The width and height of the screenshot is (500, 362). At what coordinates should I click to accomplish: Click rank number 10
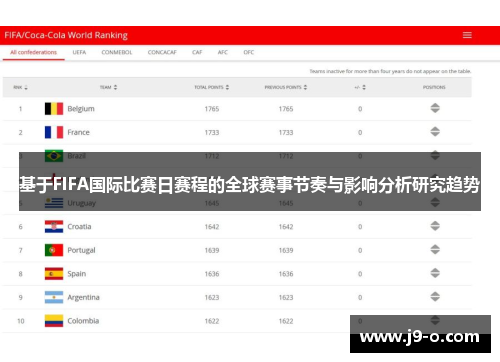click(x=21, y=321)
